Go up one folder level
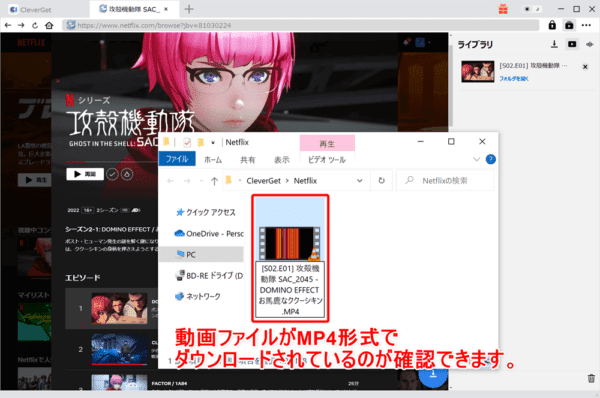 tap(214, 181)
